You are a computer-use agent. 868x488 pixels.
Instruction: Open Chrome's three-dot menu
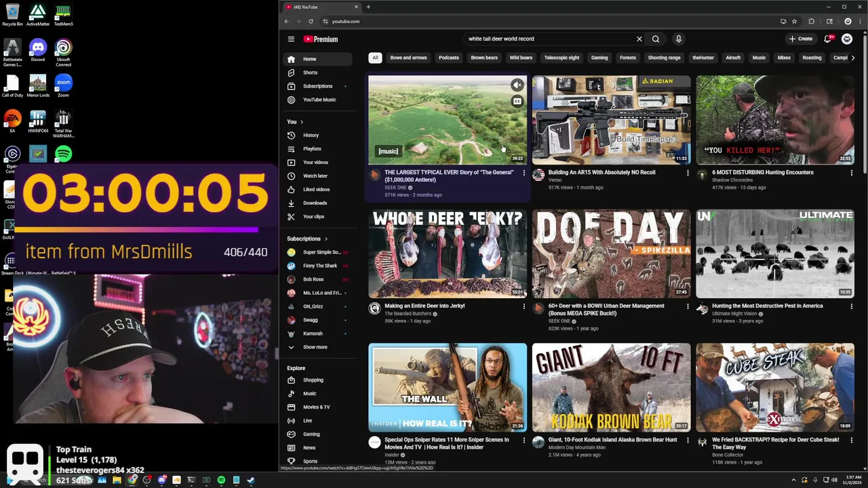[860, 22]
